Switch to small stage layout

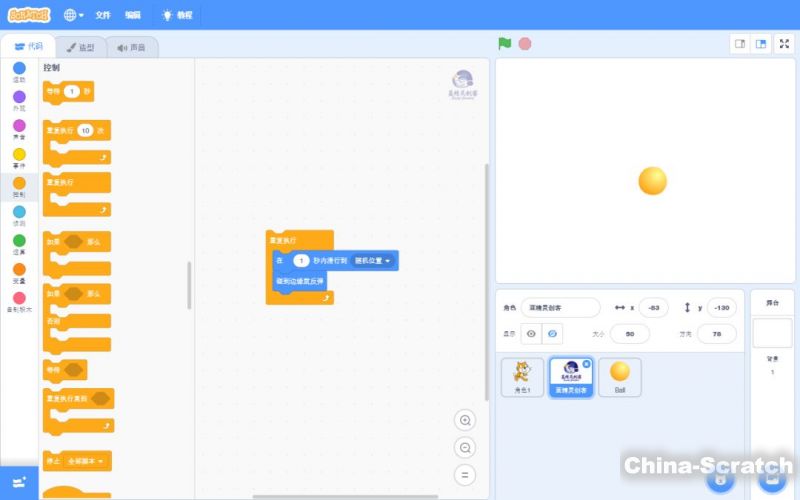740,44
